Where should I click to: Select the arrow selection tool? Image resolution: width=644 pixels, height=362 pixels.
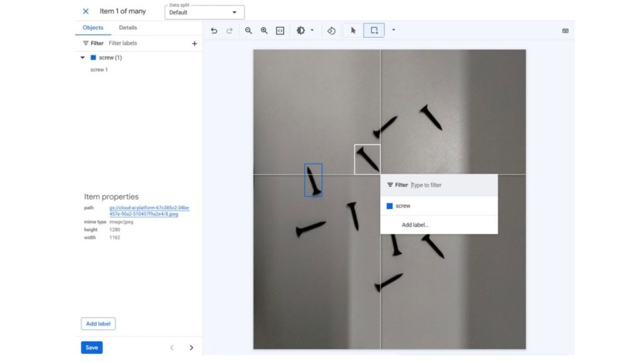pos(352,30)
